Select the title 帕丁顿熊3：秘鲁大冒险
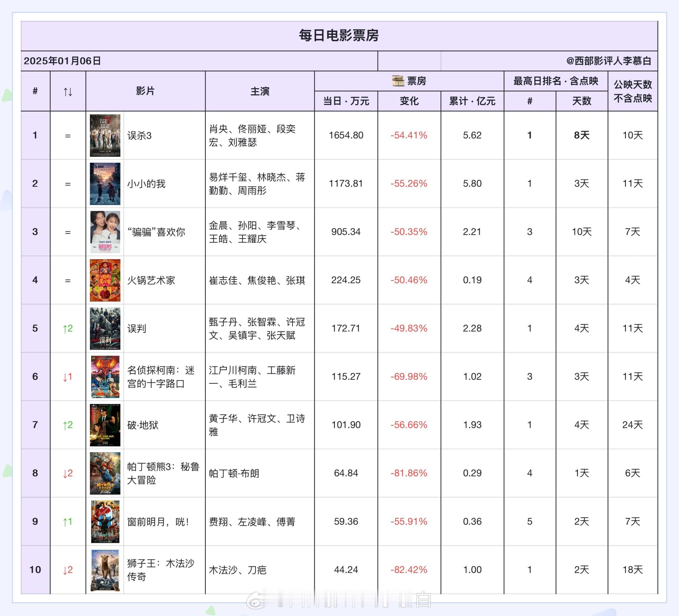The width and height of the screenshot is (679, 616). pyautogui.click(x=163, y=473)
